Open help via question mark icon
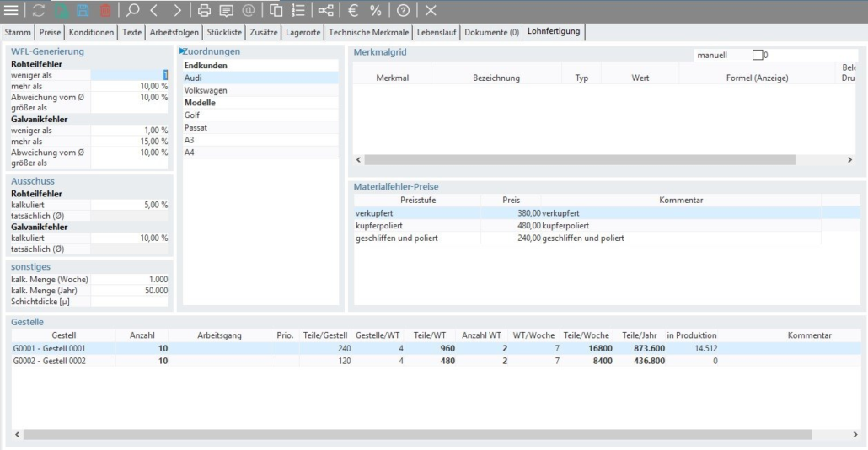Image resolution: width=868 pixels, height=450 pixels. (x=405, y=11)
